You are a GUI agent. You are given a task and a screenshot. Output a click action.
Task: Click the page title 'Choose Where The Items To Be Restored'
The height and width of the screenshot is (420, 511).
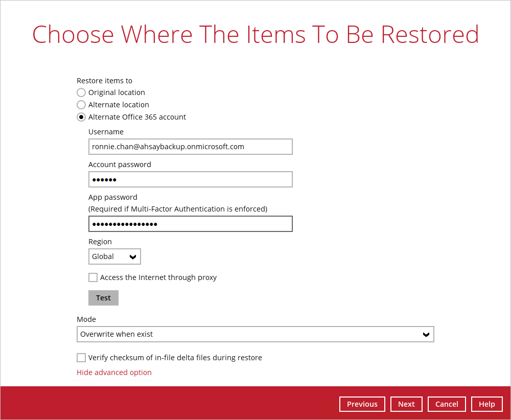pyautogui.click(x=255, y=35)
